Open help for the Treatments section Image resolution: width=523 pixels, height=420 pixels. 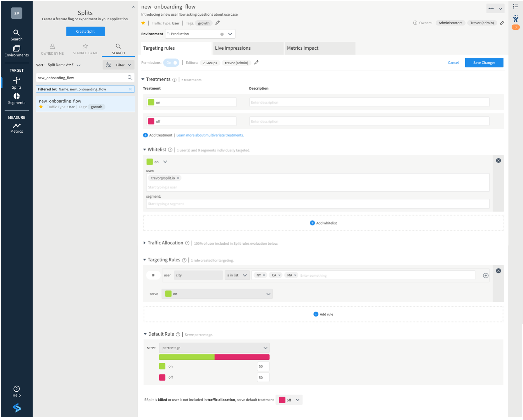click(174, 80)
